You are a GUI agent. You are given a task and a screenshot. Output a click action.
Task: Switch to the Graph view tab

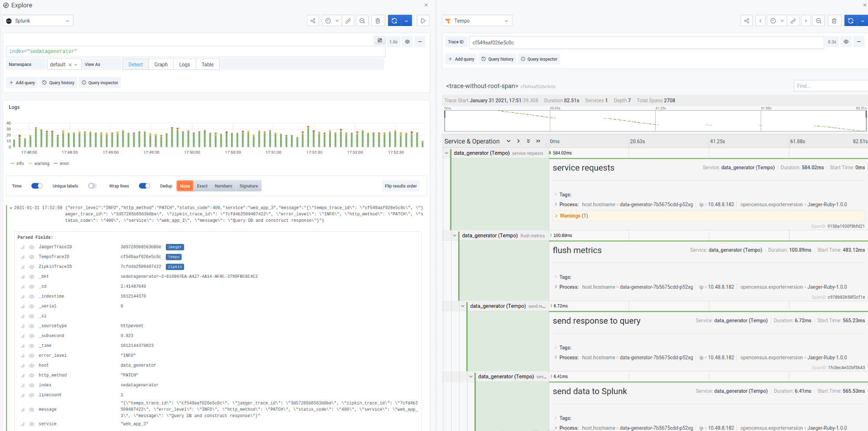pyautogui.click(x=161, y=64)
